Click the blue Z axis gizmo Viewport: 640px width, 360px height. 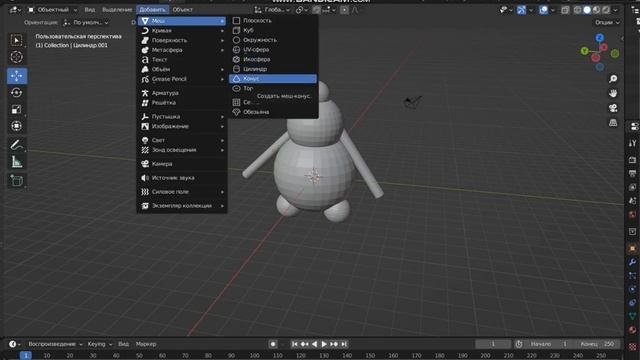(600, 38)
